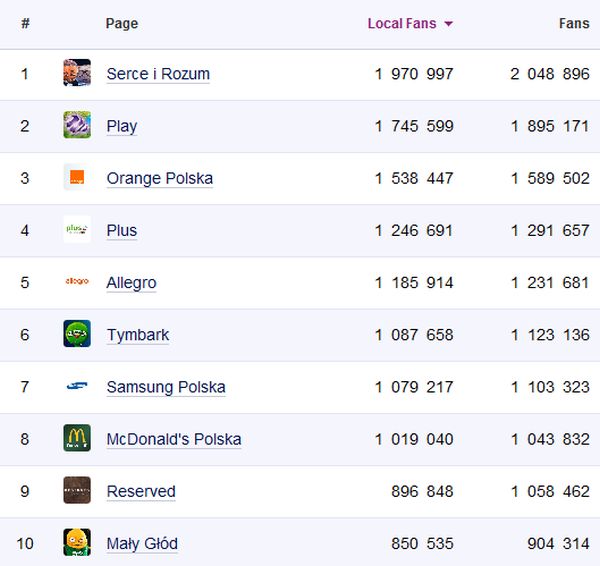Image resolution: width=600 pixels, height=566 pixels.
Task: Open the Serce i Rozum link
Action: point(158,74)
